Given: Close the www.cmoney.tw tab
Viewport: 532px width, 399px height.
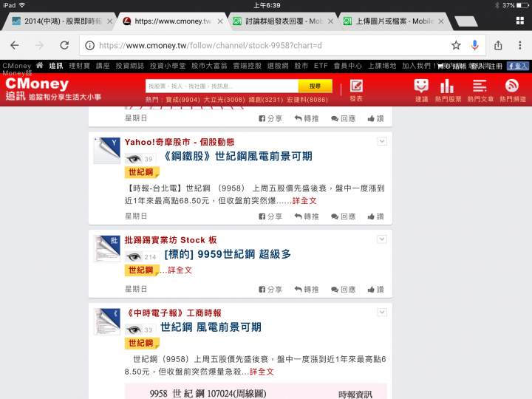Looking at the screenshot, I should point(220,21).
